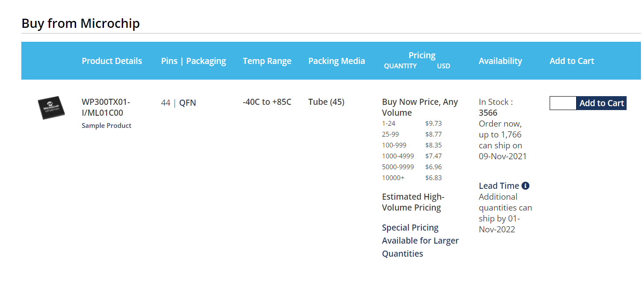The height and width of the screenshot is (288, 644).
Task: Click the Buy from Microchip heading
Action: [80, 23]
